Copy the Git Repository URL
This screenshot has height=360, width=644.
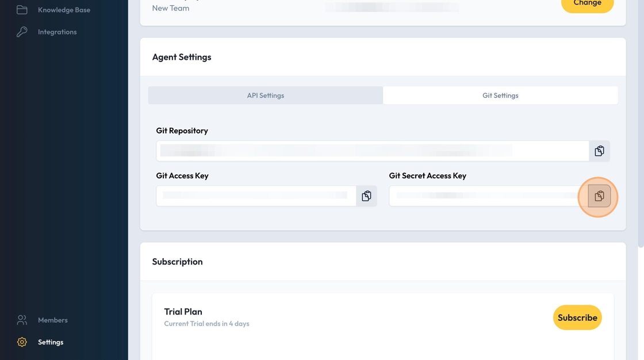click(x=599, y=151)
